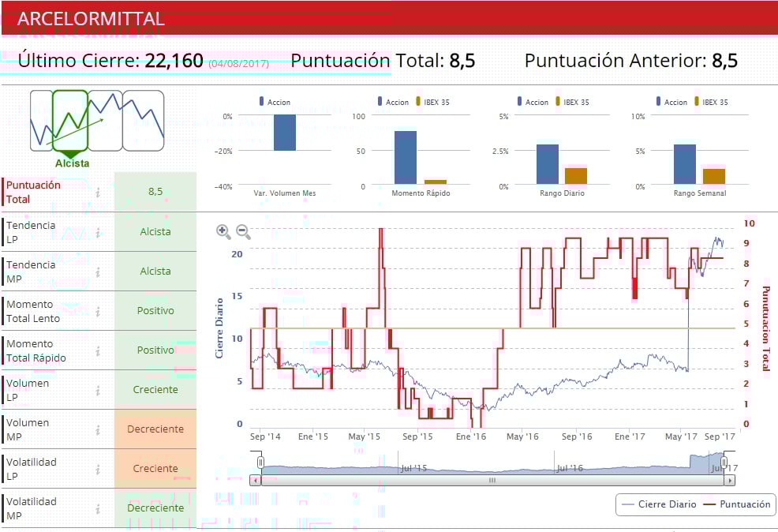
Task: Click the blue Accion bar in Var. Volumen Mes
Action: (x=285, y=133)
